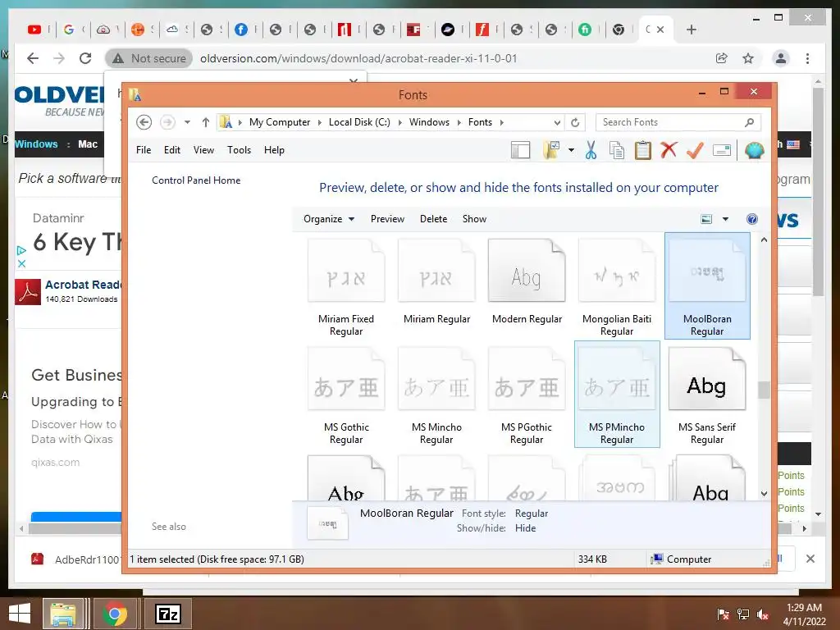This screenshot has height=630, width=840.
Task: Click the font list scrollbar thumb
Action: point(764,390)
